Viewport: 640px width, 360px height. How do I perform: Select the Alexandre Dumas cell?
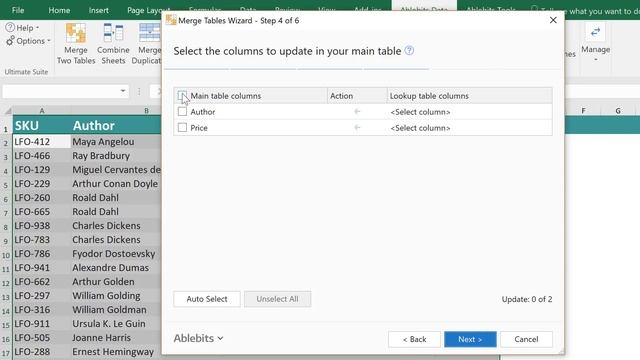(x=116, y=268)
